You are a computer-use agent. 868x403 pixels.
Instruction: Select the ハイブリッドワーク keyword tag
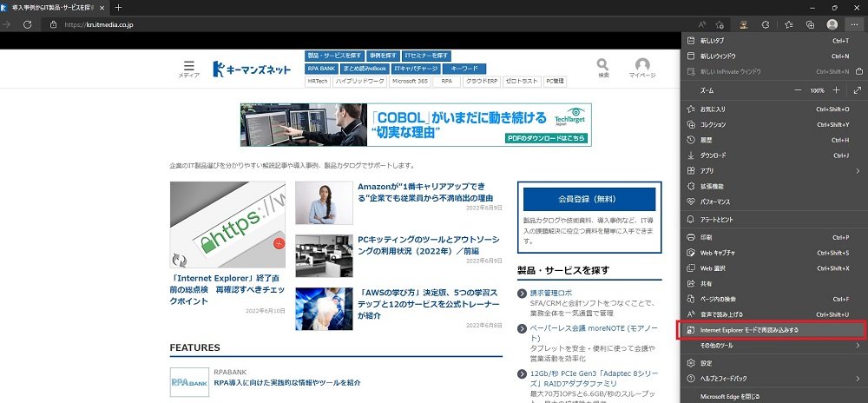pyautogui.click(x=360, y=82)
